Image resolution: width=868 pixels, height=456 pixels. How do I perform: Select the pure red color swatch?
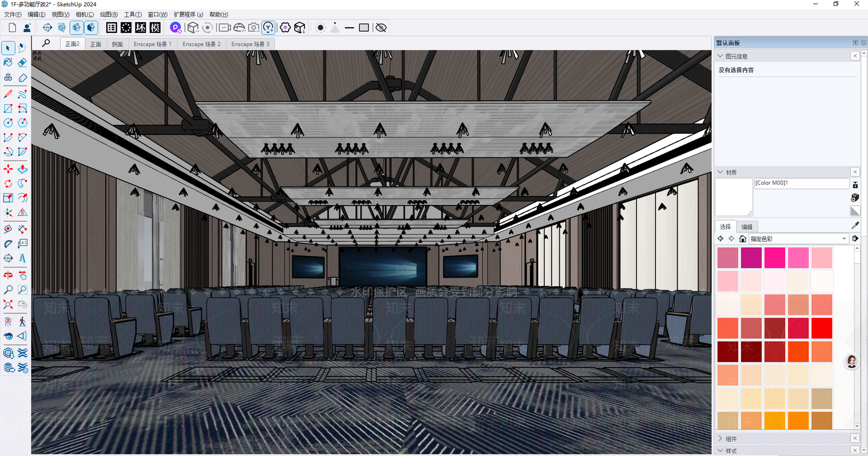click(822, 328)
